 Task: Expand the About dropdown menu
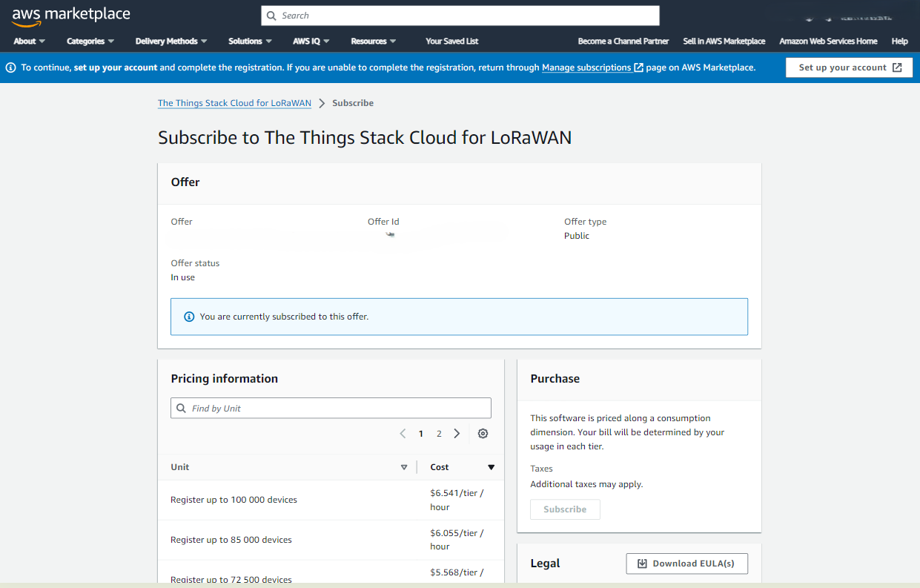29,42
